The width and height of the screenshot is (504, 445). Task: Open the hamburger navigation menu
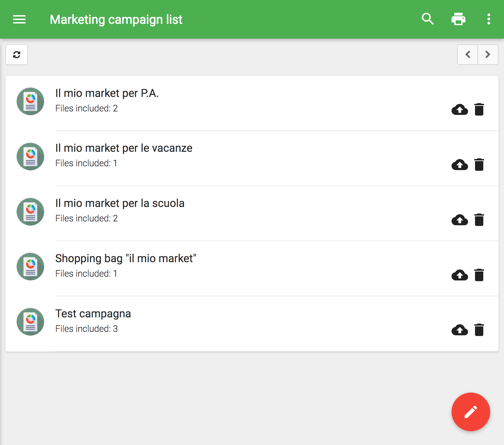click(19, 19)
